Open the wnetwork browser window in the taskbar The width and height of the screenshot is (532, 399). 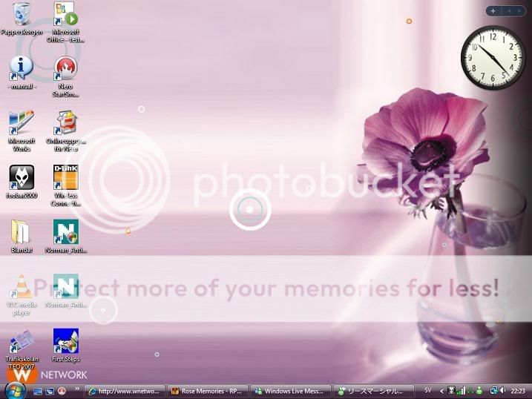coord(125,390)
